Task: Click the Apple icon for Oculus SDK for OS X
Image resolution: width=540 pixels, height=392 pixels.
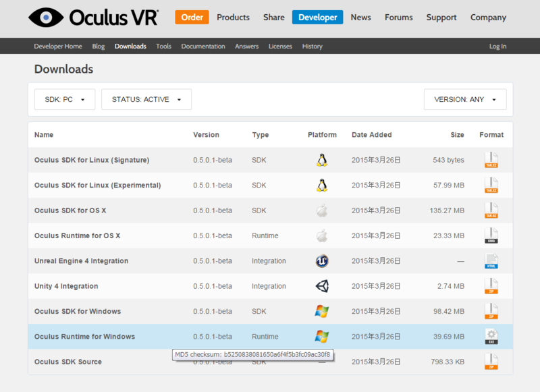Action: tap(322, 210)
